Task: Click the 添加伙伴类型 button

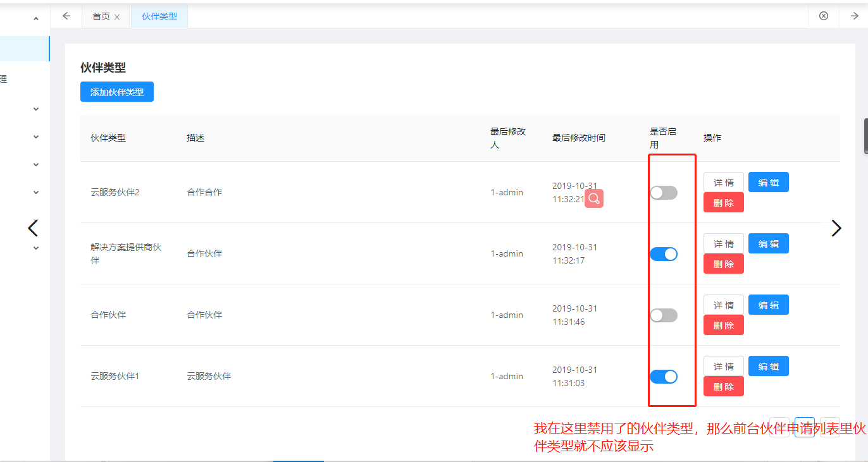Action: 117,92
